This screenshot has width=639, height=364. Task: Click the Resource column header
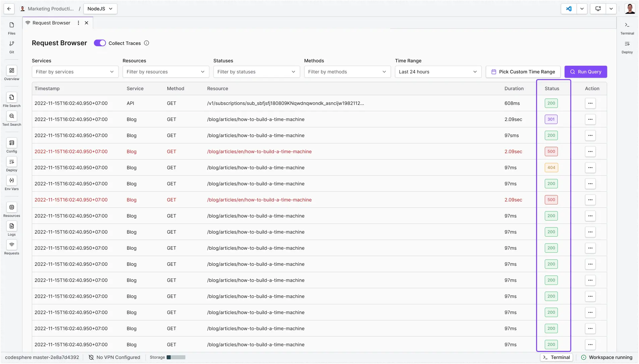[218, 88]
